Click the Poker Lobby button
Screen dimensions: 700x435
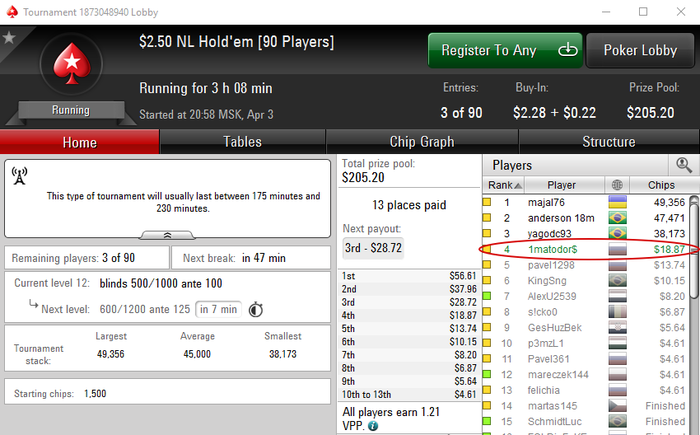coord(640,50)
